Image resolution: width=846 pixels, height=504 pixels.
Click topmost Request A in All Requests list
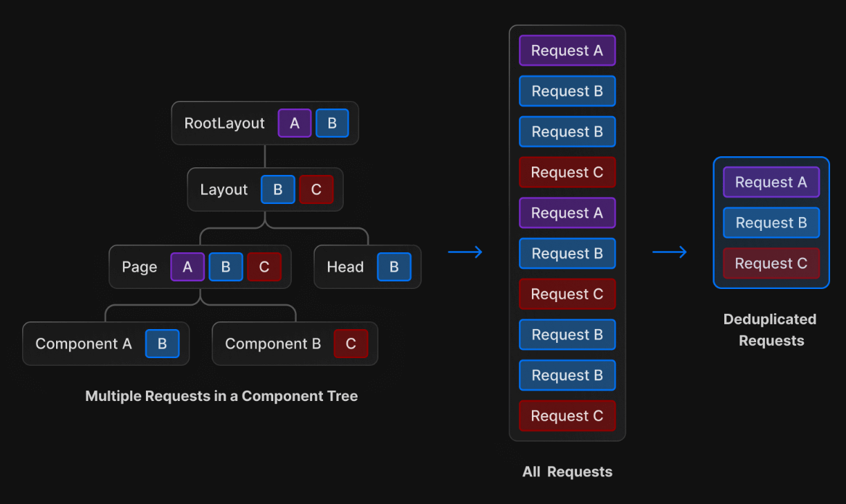tap(567, 50)
